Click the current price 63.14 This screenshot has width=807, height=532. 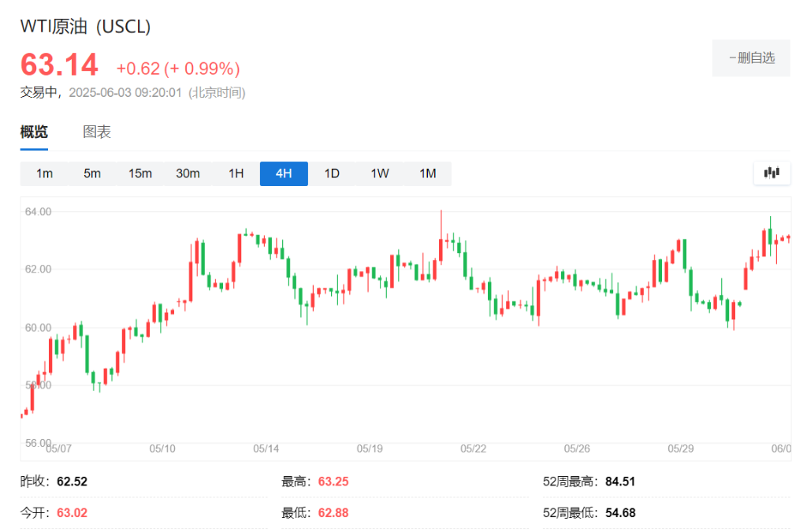pyautogui.click(x=59, y=65)
